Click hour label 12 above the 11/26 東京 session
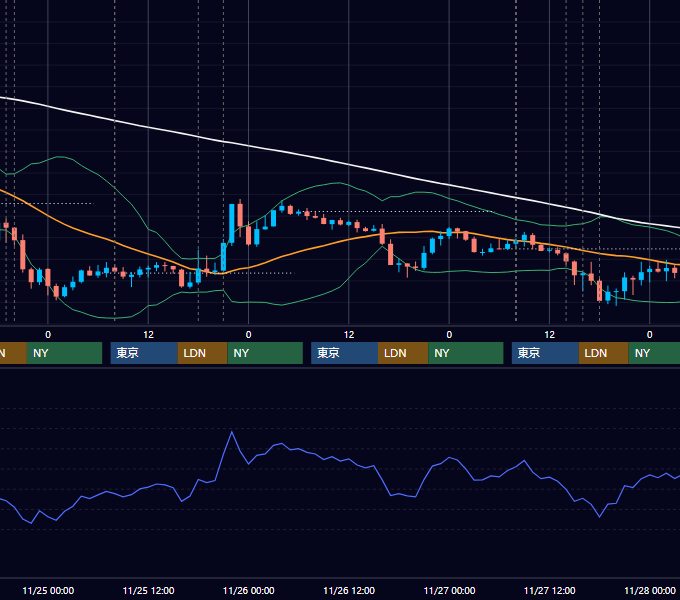The width and height of the screenshot is (680, 600). click(x=349, y=335)
